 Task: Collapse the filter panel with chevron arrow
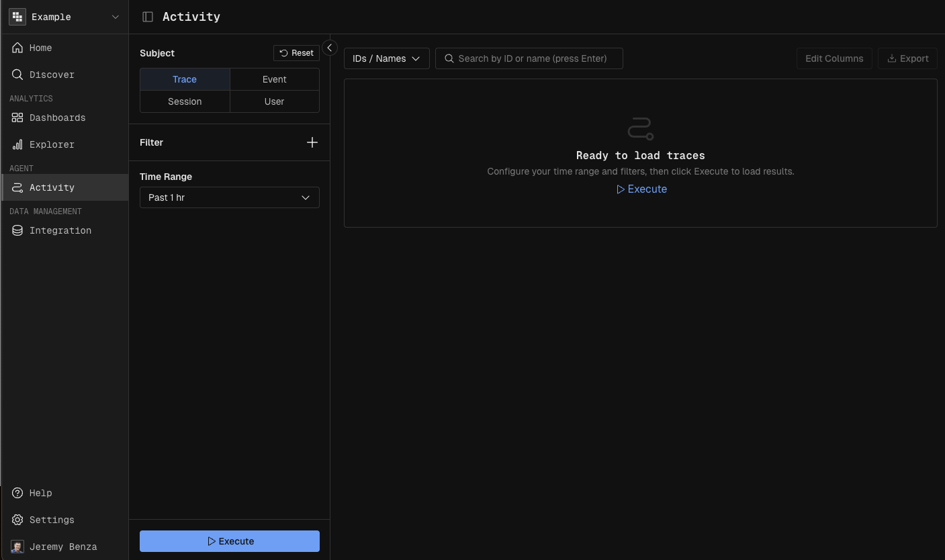pos(329,48)
